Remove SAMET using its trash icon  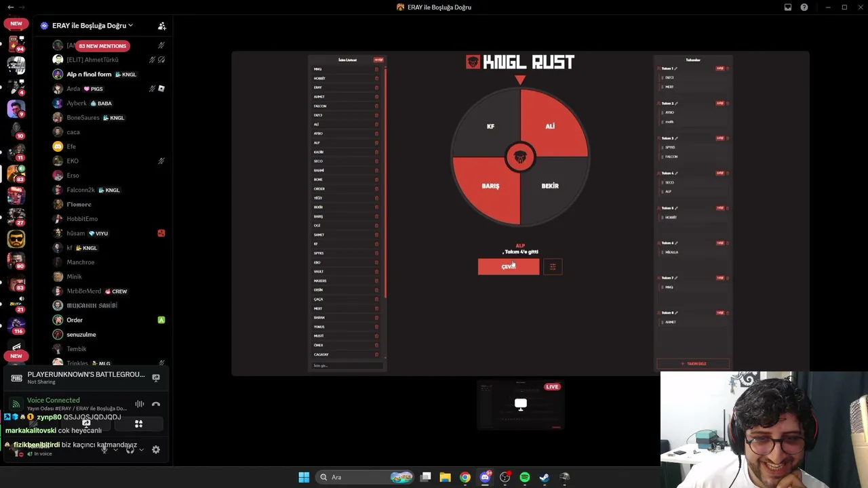(377, 235)
